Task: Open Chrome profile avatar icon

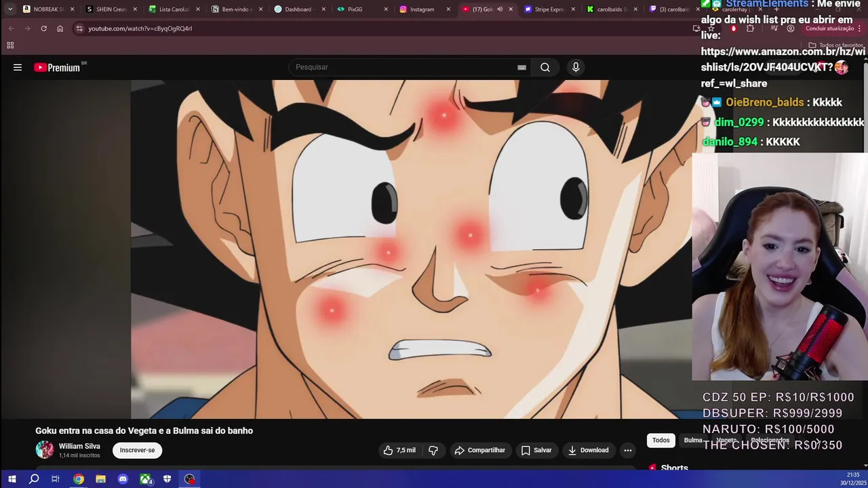Action: tap(791, 28)
